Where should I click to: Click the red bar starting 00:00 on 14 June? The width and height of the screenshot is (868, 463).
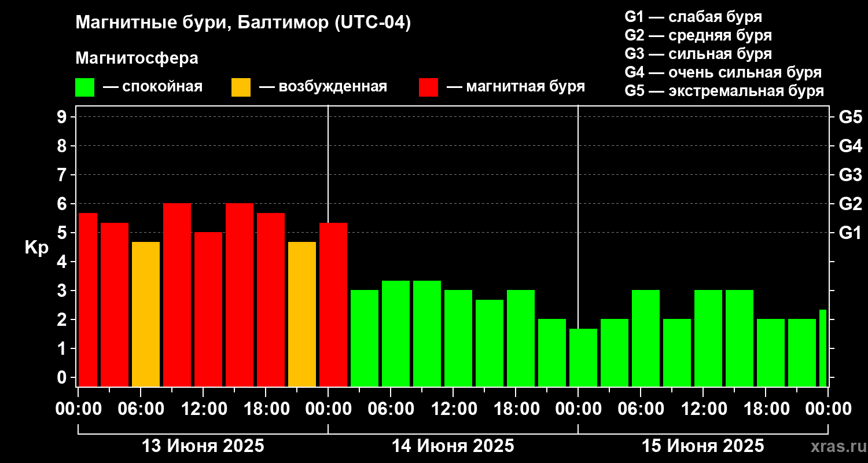click(x=333, y=304)
